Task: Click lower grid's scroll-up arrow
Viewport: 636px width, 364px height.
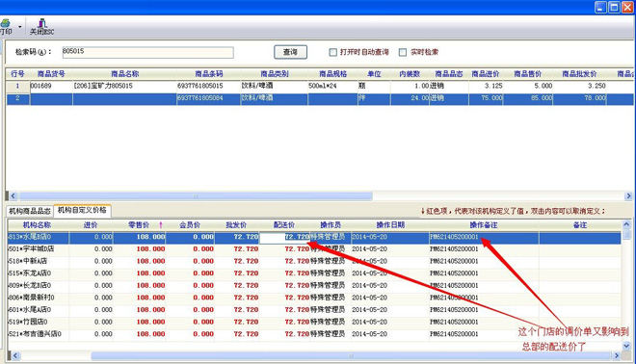Action: (626, 224)
